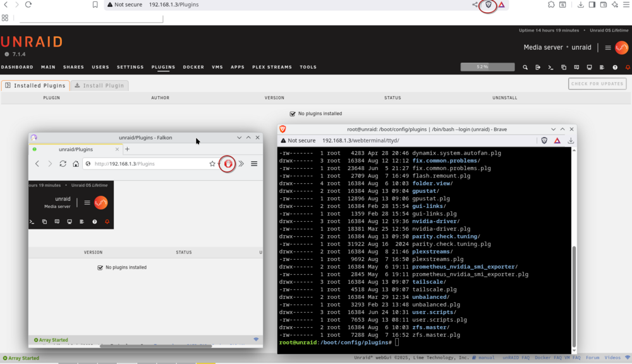
Task: Click 'tailscale.plg' in the terminal listing
Action: (x=435, y=289)
